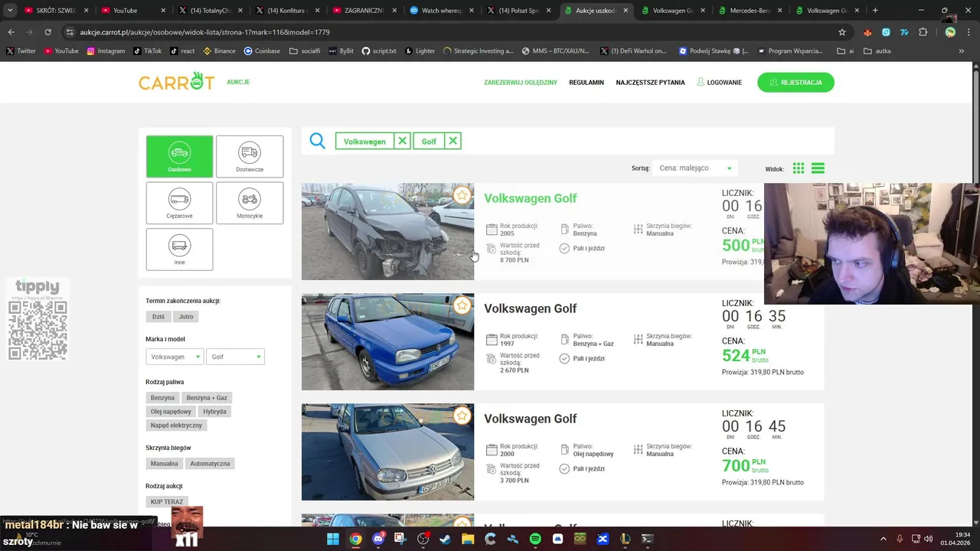The image size is (980, 551).
Task: Open the 524 PLN Volkswagen Golf title
Action: 530,308
